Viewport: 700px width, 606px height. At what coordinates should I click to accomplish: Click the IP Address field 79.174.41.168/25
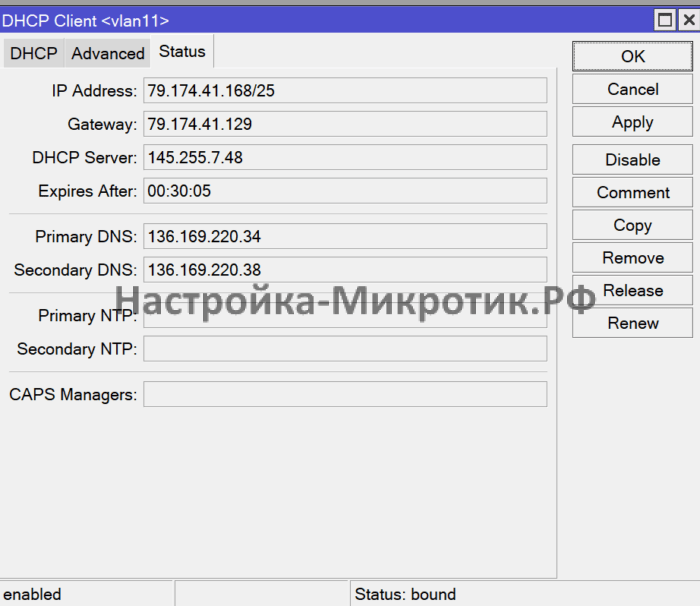[x=345, y=90]
